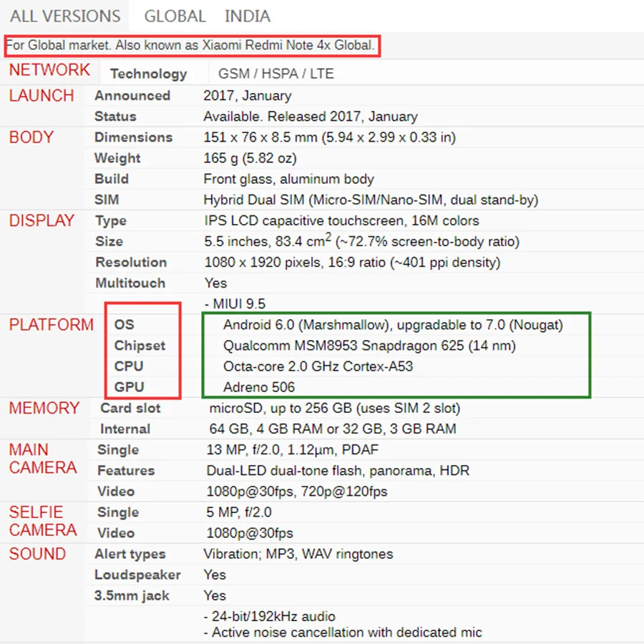Click the Resolution label

(131, 263)
